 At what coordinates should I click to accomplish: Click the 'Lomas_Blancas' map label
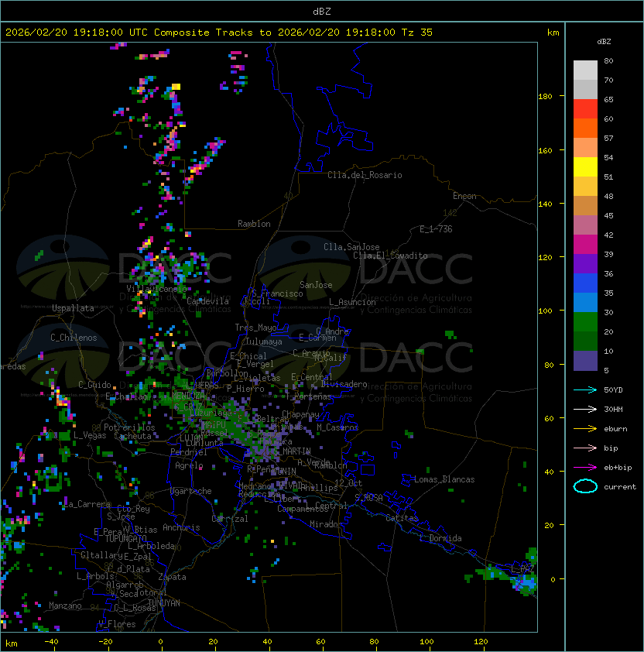(x=444, y=479)
